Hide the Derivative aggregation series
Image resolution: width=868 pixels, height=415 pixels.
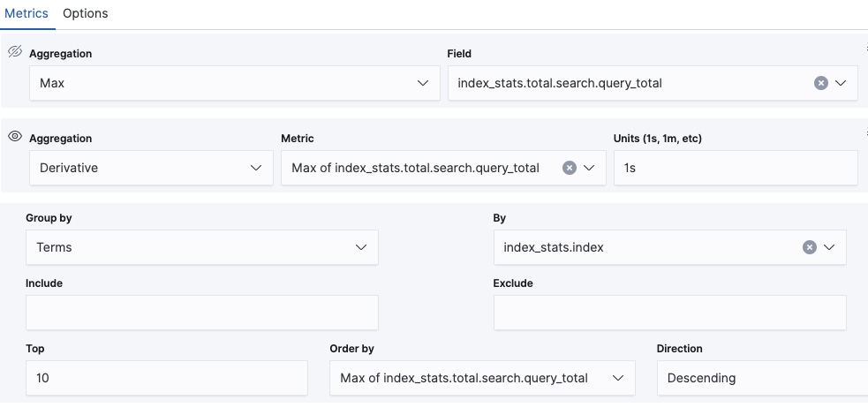(x=14, y=137)
